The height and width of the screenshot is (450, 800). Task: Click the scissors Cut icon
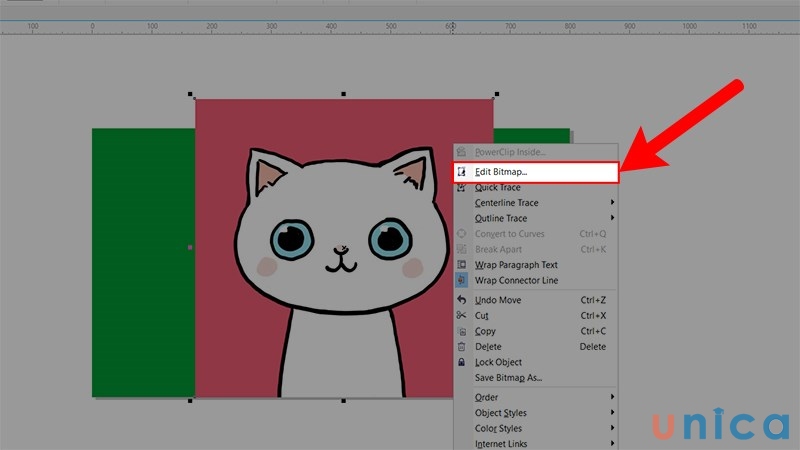click(x=462, y=315)
